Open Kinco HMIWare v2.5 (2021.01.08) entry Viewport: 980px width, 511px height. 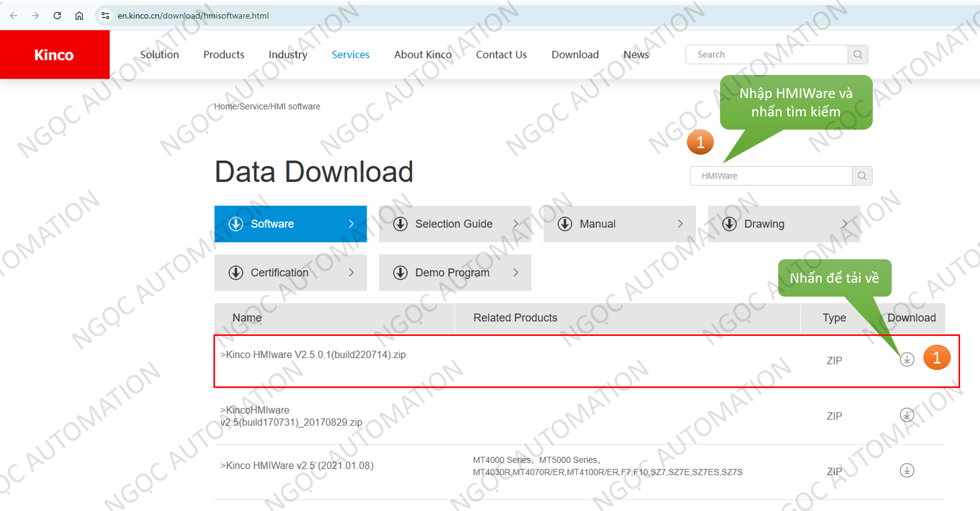pos(297,466)
